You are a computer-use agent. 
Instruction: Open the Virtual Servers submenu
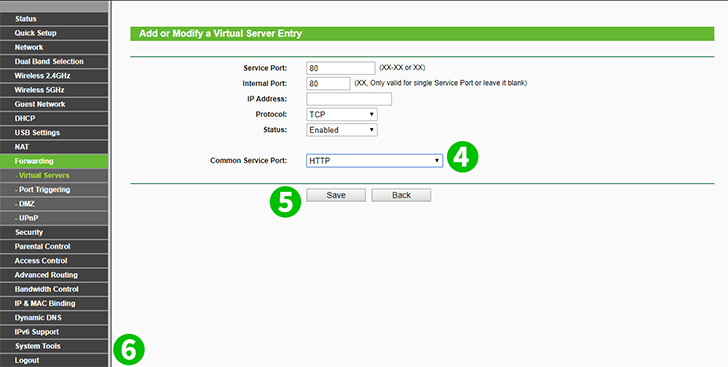54,176
